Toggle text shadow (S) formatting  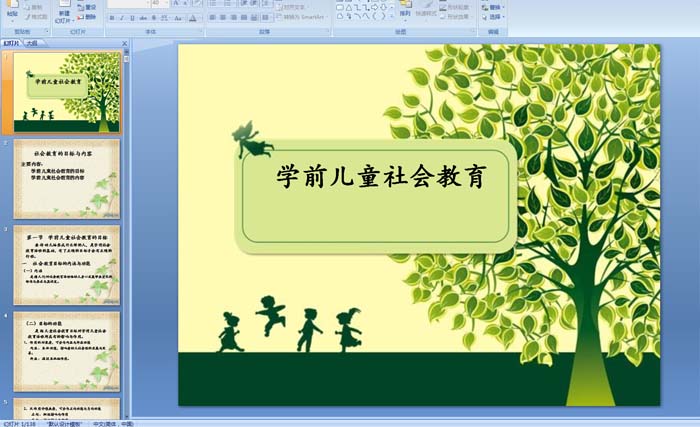[154, 18]
